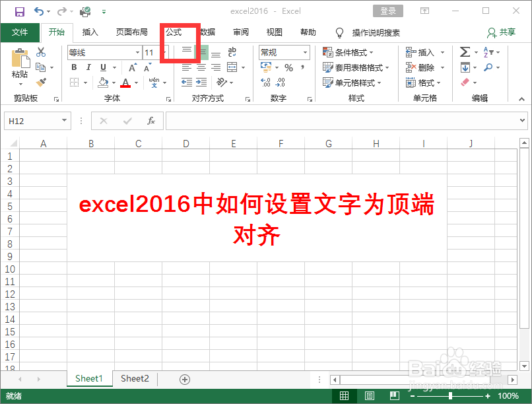Click the formula bar input field

[342, 121]
